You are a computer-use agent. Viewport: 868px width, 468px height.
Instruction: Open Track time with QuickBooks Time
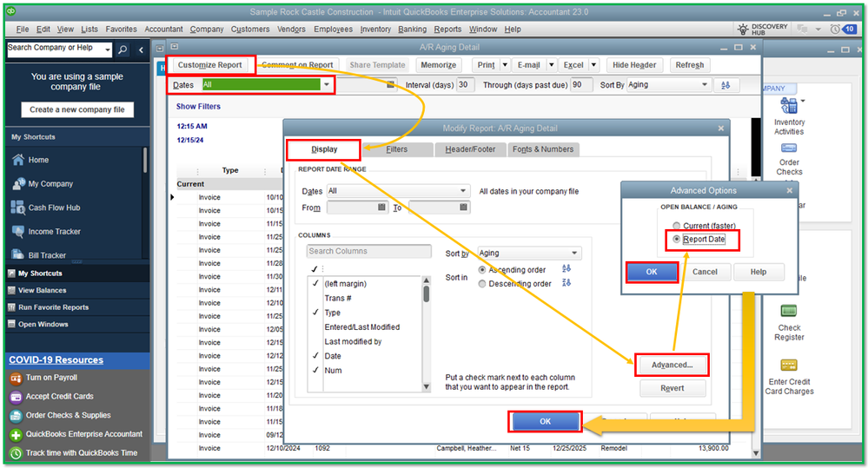tap(82, 452)
